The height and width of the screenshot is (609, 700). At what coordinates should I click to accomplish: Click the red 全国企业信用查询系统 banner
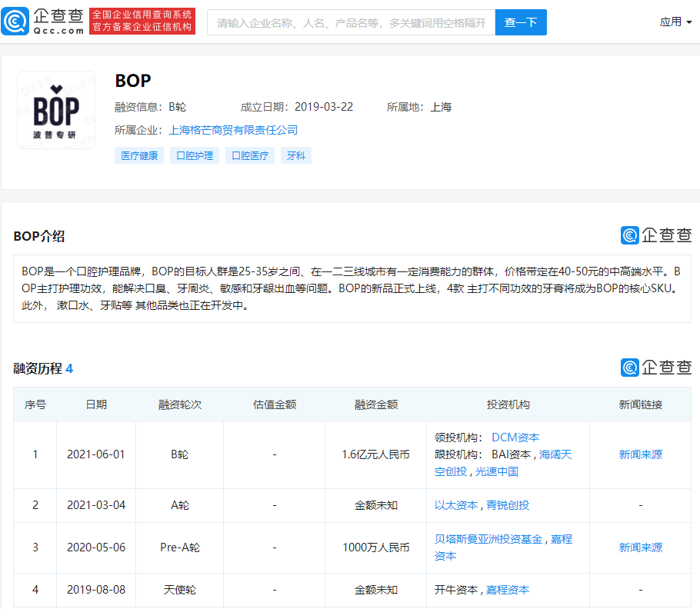click(x=142, y=21)
